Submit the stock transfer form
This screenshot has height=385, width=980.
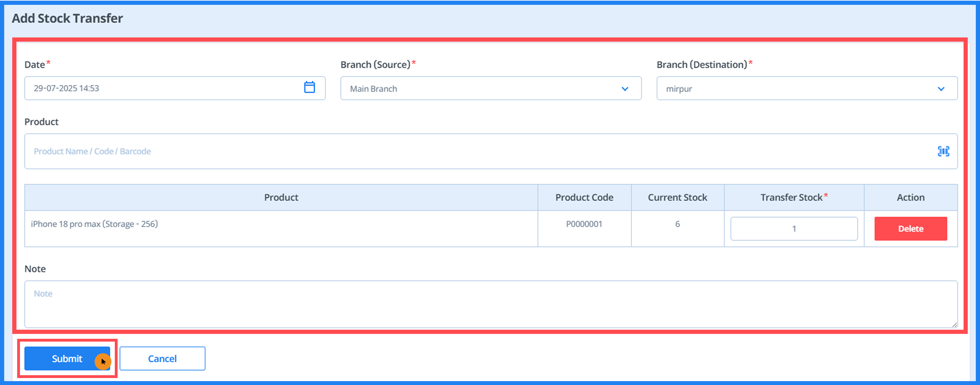point(67,358)
